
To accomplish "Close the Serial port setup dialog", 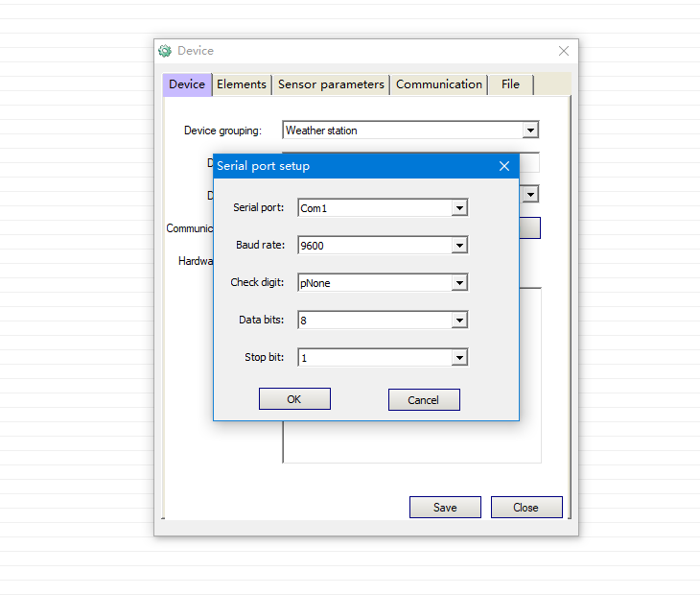I will pos(504,166).
